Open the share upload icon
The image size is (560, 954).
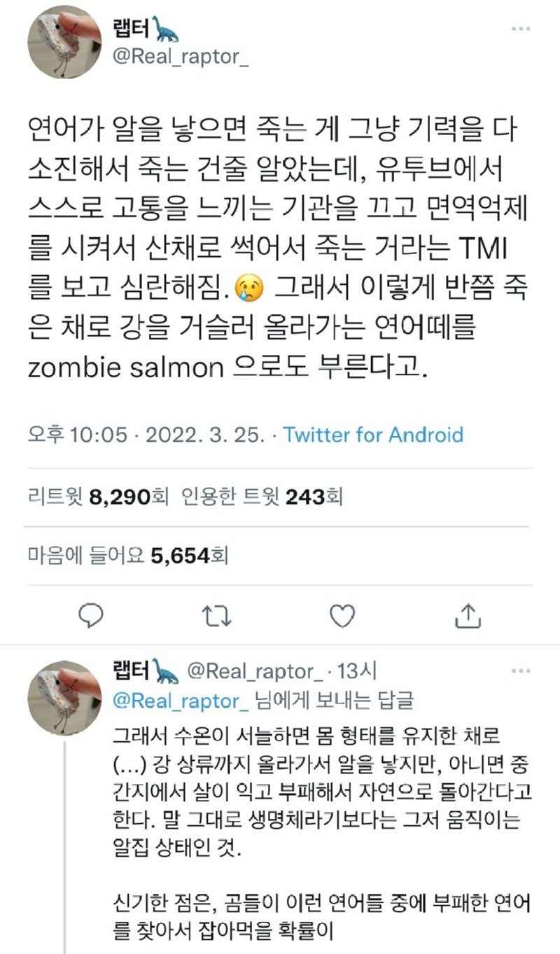click(468, 615)
